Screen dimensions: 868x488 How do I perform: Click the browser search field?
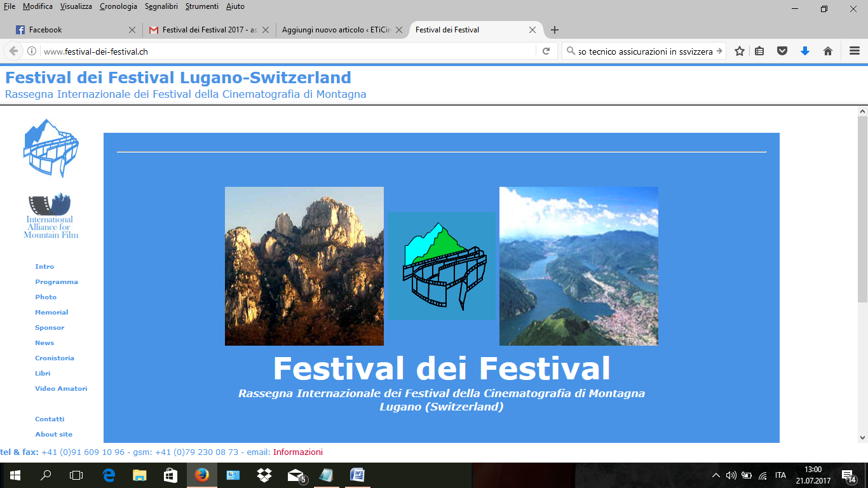point(644,51)
